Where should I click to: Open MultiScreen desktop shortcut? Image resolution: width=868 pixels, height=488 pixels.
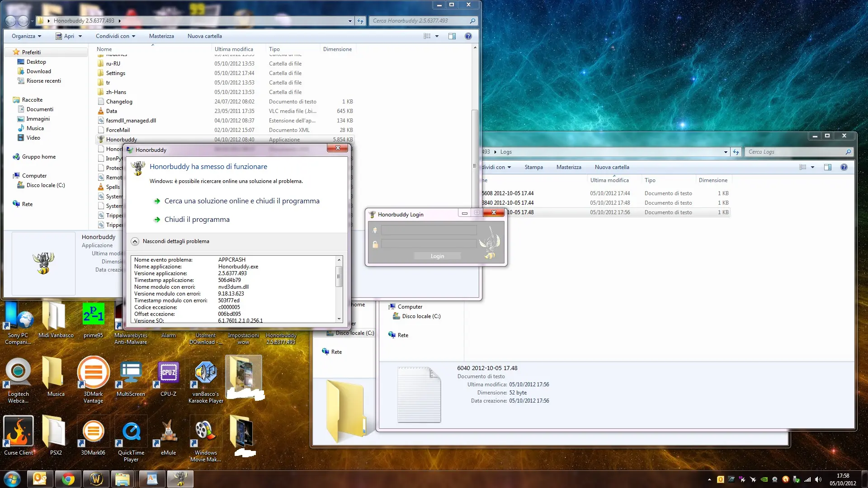(x=131, y=379)
